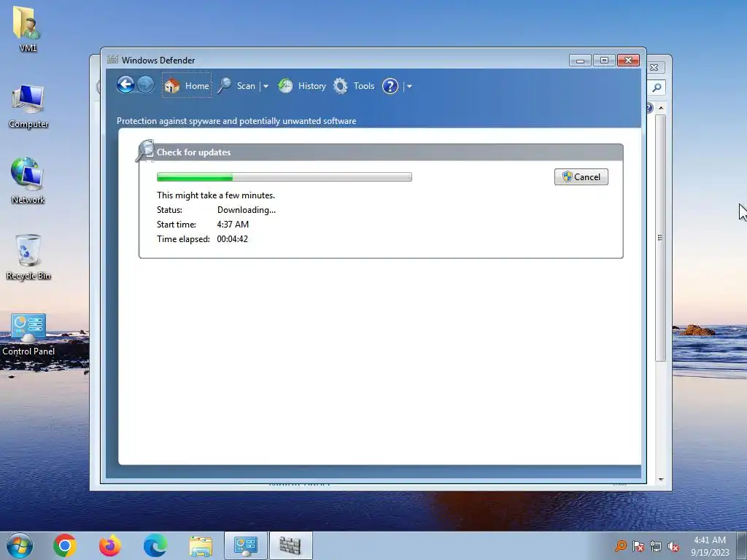Expand the Scan options dropdown arrow
This screenshot has width=747, height=560.
(x=266, y=86)
